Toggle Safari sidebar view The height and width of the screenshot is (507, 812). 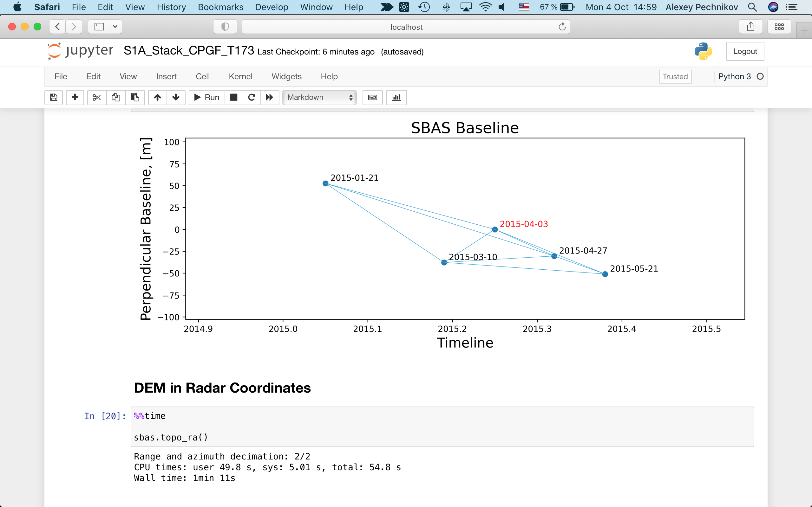[x=99, y=27]
